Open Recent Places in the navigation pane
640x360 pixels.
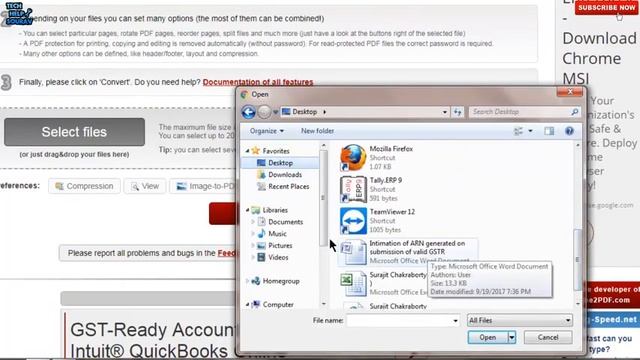tap(289, 187)
